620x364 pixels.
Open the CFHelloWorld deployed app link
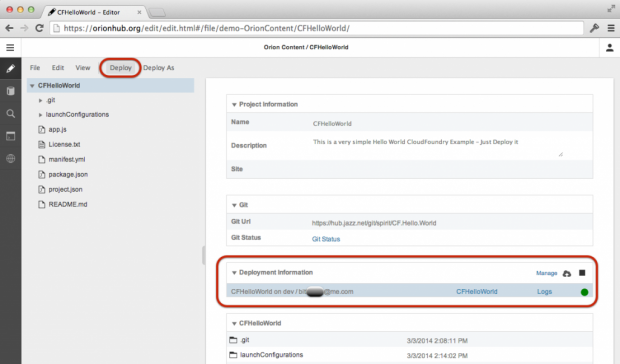(x=477, y=292)
